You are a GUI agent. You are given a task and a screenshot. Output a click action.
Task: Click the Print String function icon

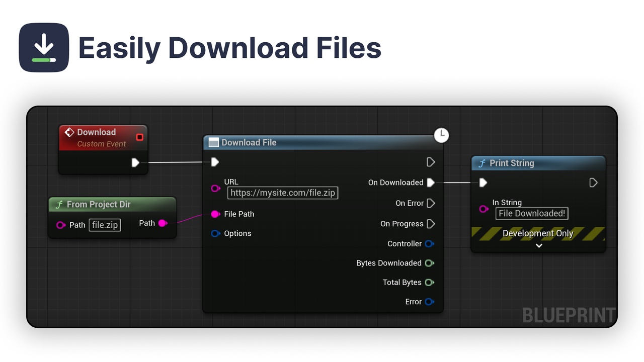click(482, 163)
